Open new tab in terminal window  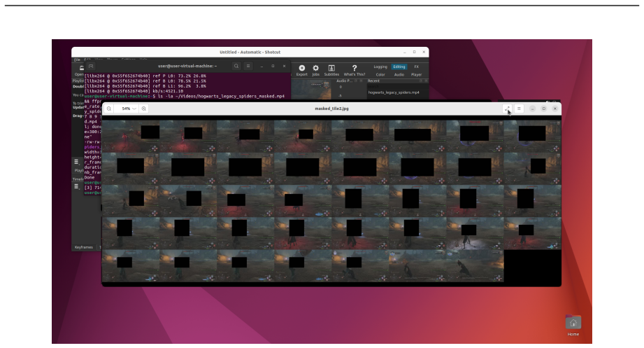pos(91,66)
